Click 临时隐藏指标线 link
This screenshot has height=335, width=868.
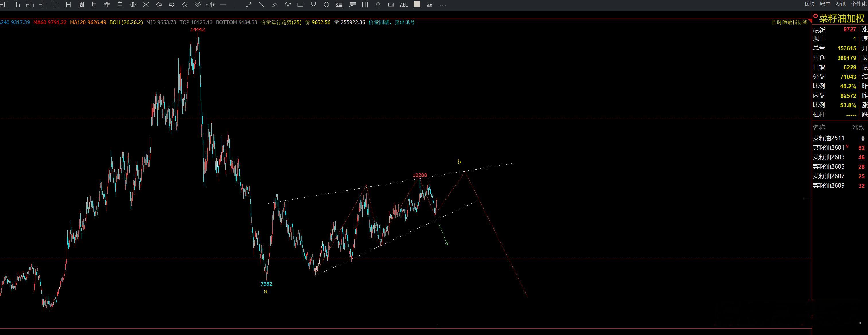coord(789,22)
